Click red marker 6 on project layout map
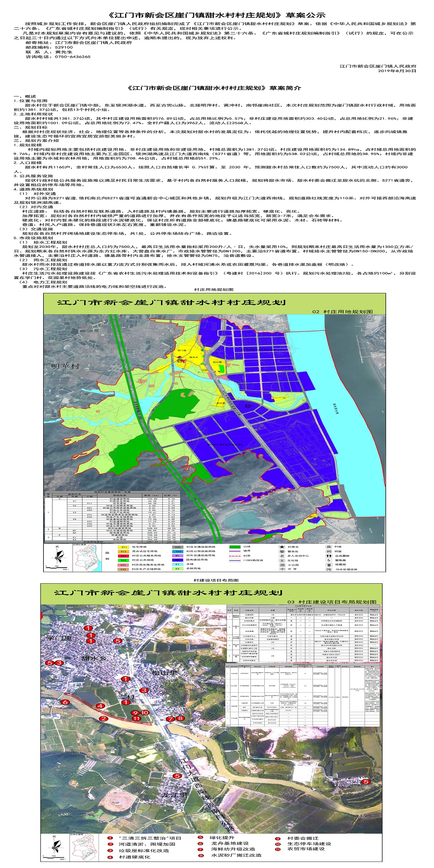434x868 pixels. (x=65, y=702)
